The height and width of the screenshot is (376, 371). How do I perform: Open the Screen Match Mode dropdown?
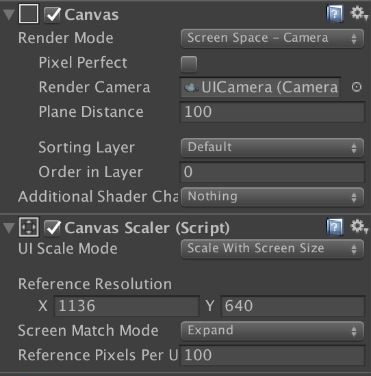(272, 331)
